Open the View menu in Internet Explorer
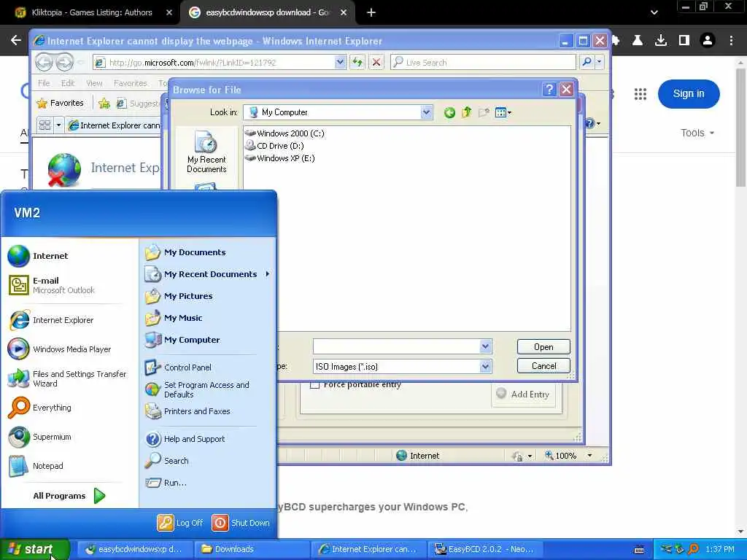This screenshot has width=747, height=560. pyautogui.click(x=94, y=83)
